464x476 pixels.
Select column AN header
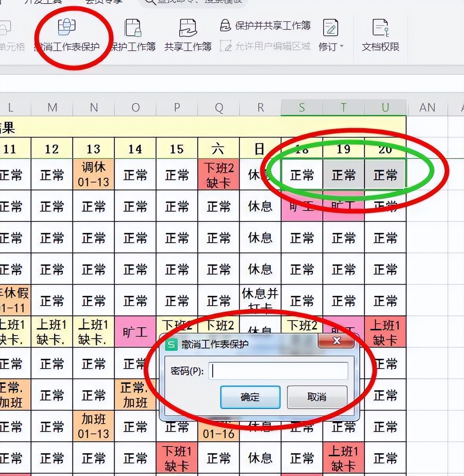[x=427, y=107]
